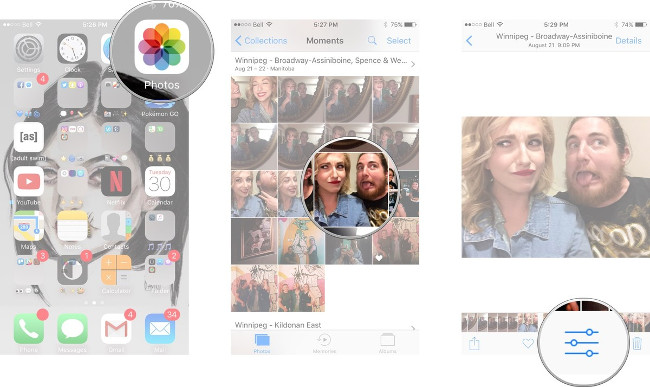
Task: Open Gmail with 4 unread badge
Action: (x=116, y=329)
